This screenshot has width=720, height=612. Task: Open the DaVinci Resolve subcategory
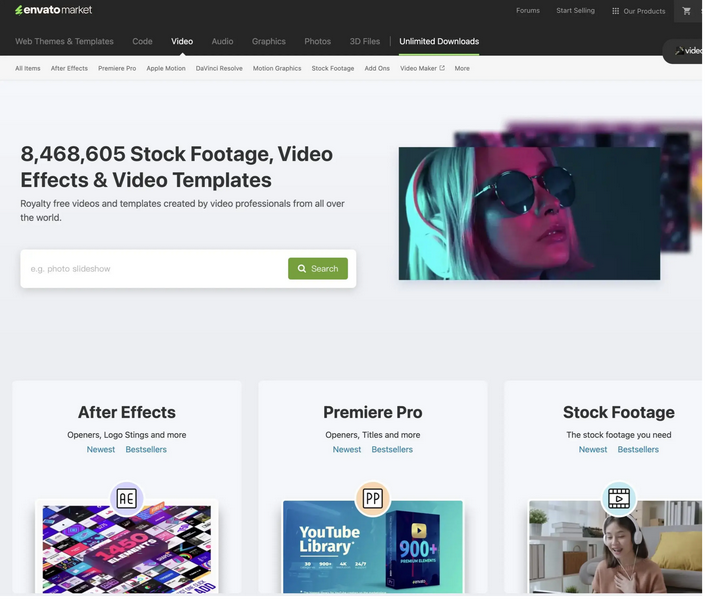(x=219, y=68)
